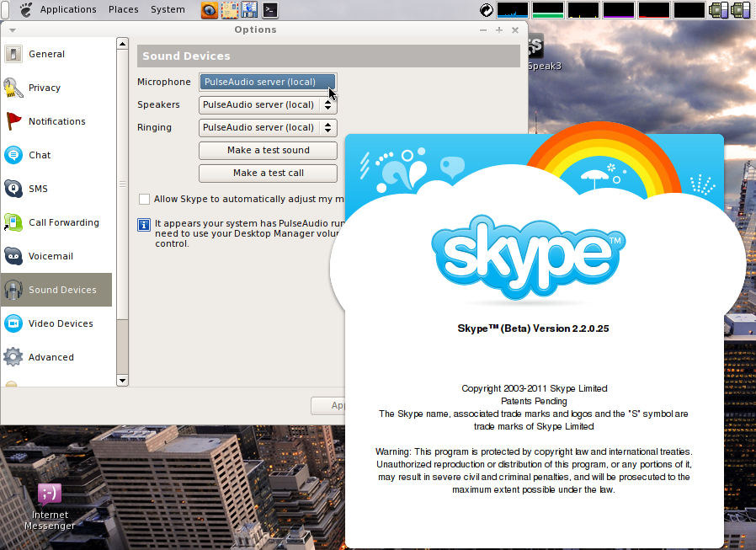This screenshot has width=756, height=550.
Task: Click the Sound Devices header
Action: click(328, 56)
